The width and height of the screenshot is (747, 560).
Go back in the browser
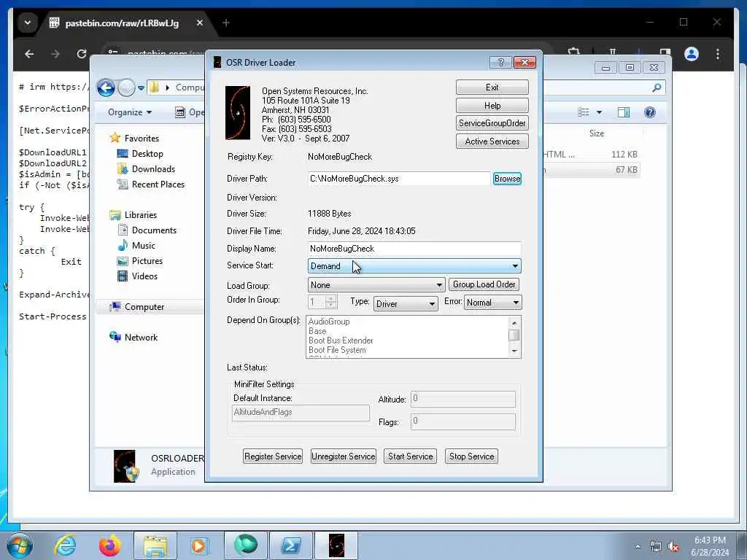point(29,54)
